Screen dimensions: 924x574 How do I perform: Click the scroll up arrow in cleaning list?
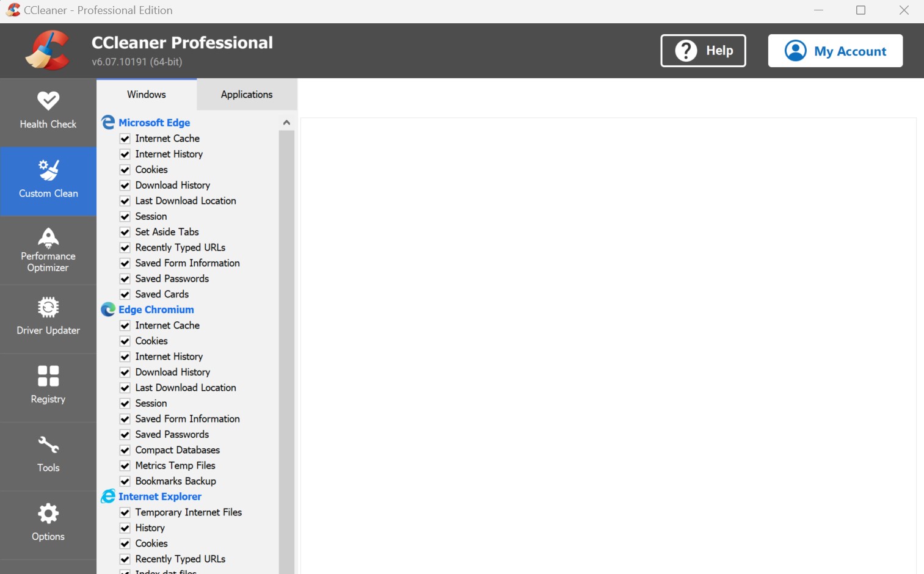(x=286, y=123)
